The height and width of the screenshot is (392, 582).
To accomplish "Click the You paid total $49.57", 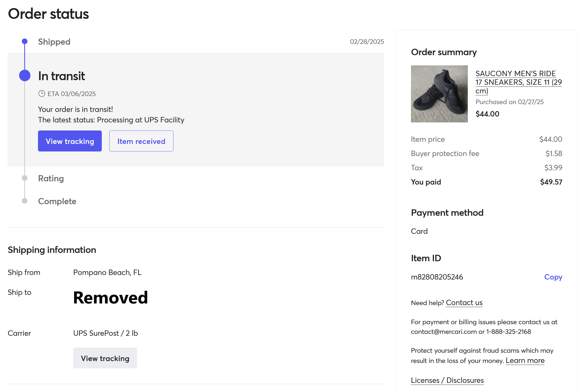I will pyautogui.click(x=551, y=182).
